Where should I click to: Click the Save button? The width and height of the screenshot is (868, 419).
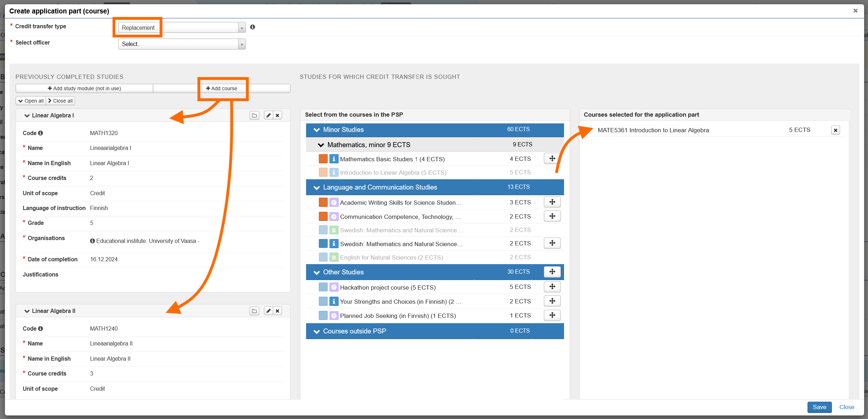pyautogui.click(x=819, y=407)
